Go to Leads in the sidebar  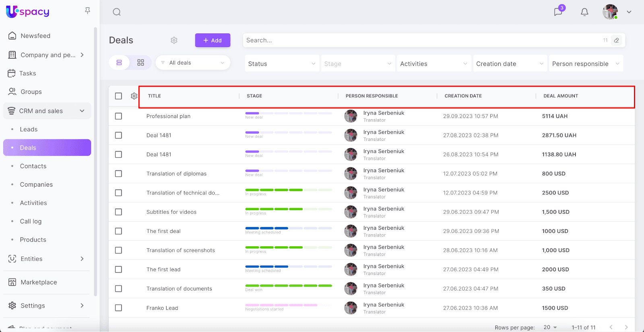[x=29, y=129]
